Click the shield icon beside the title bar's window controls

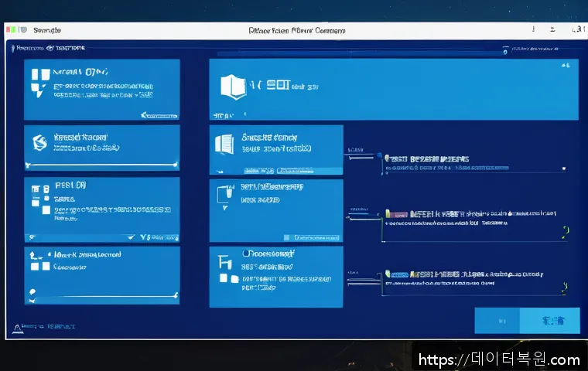pos(24,29)
